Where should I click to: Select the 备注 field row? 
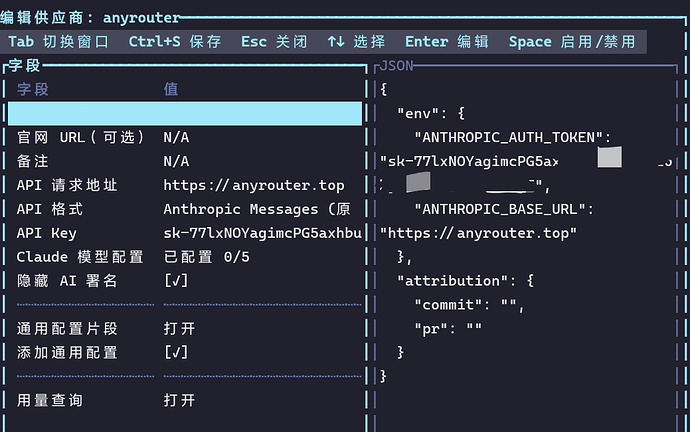coord(185,161)
